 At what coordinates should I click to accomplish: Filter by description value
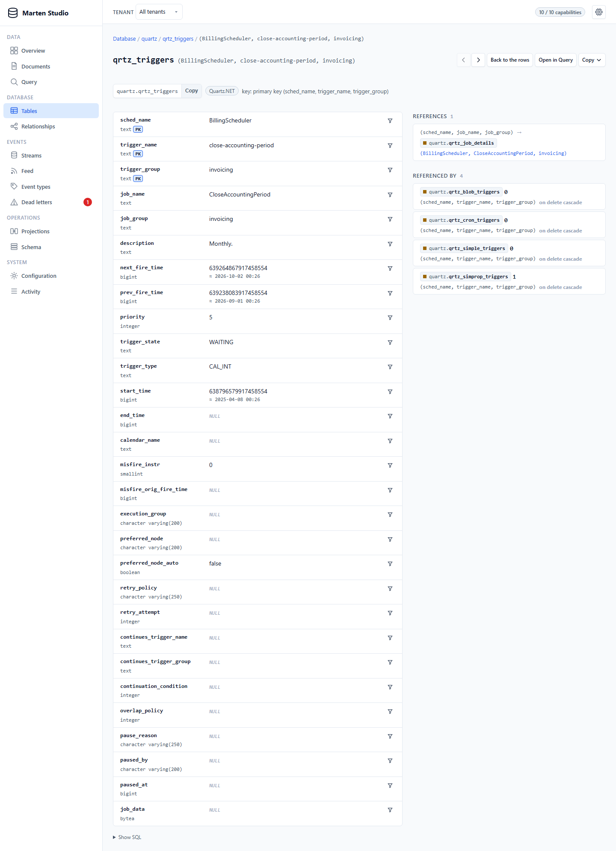click(390, 244)
